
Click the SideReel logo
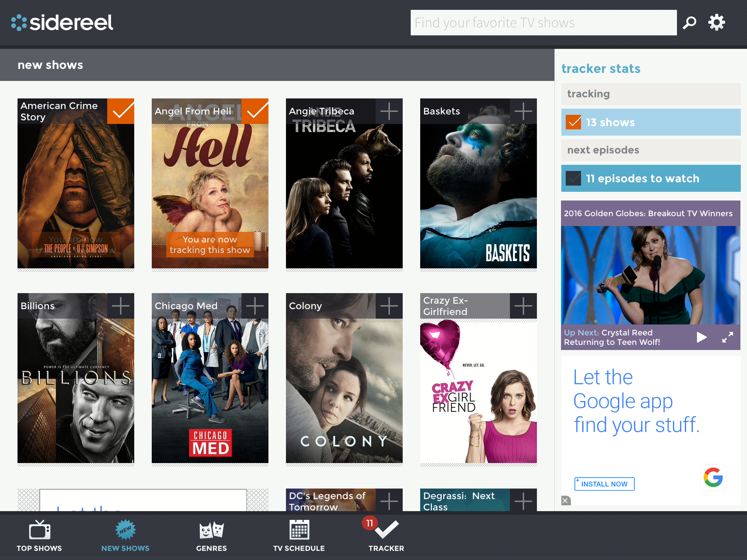[x=62, y=23]
